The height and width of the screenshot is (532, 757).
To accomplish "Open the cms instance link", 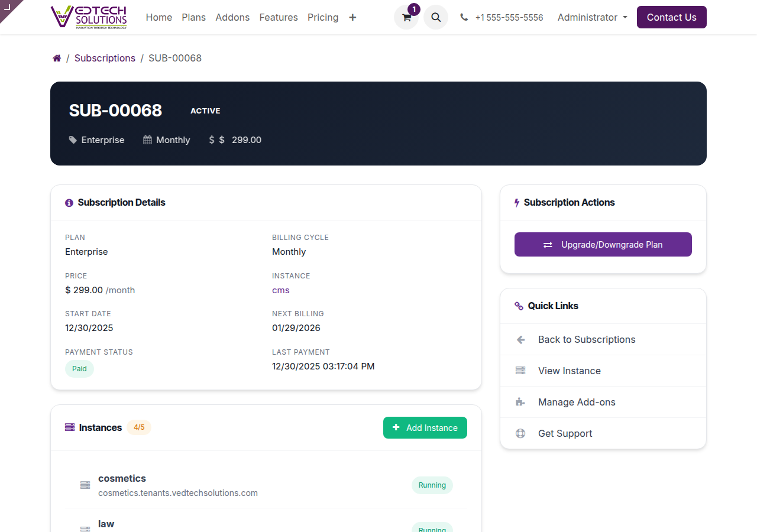I will pyautogui.click(x=280, y=290).
